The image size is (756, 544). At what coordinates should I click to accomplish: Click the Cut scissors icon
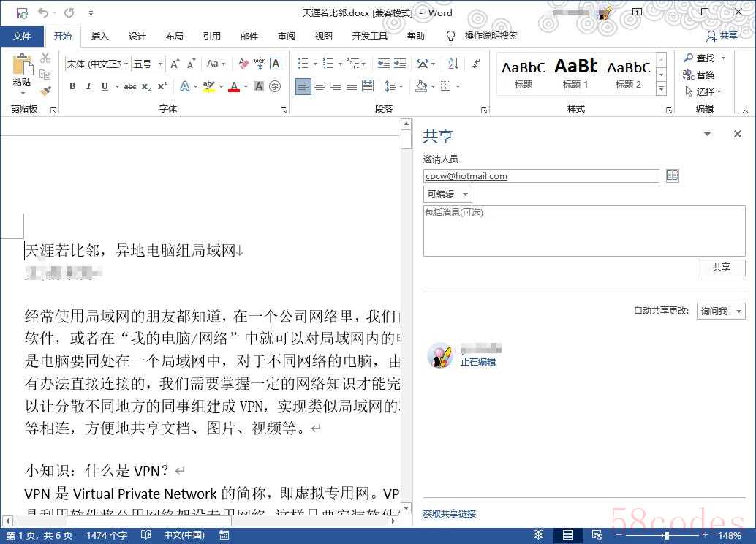[x=45, y=58]
